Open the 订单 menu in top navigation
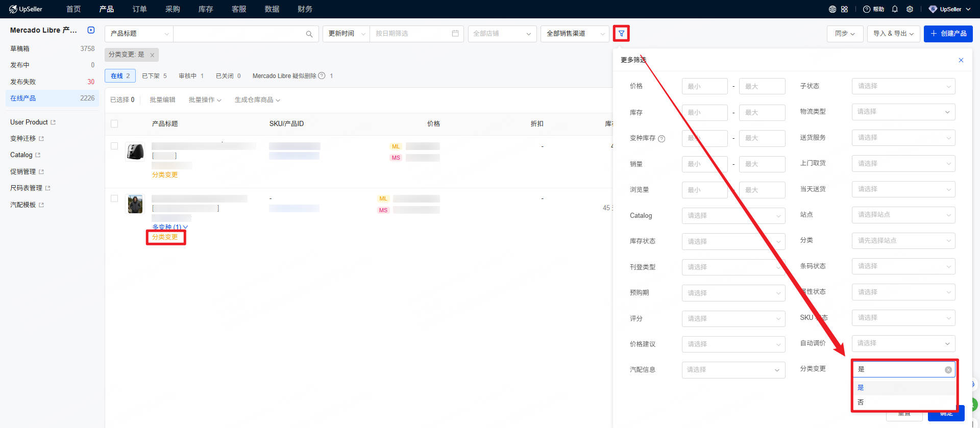 click(139, 9)
